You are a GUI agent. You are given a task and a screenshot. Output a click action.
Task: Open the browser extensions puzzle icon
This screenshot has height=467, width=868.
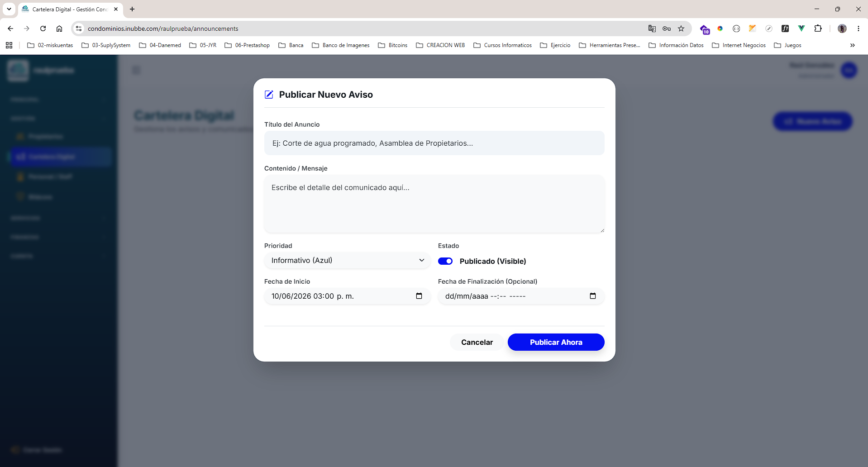click(x=818, y=29)
